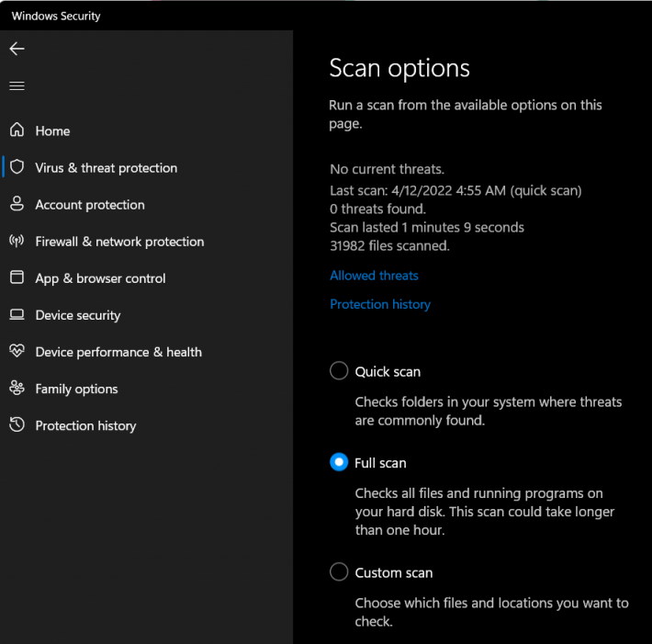
Task: Click the Device performance heart icon
Action: pos(17,351)
